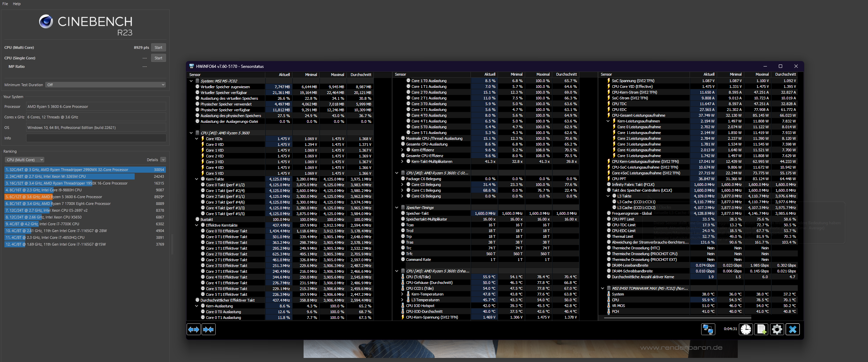Collapse MSI B450 TOMAHAWK MAX section
This screenshot has height=362, width=868.
pyautogui.click(x=602, y=288)
